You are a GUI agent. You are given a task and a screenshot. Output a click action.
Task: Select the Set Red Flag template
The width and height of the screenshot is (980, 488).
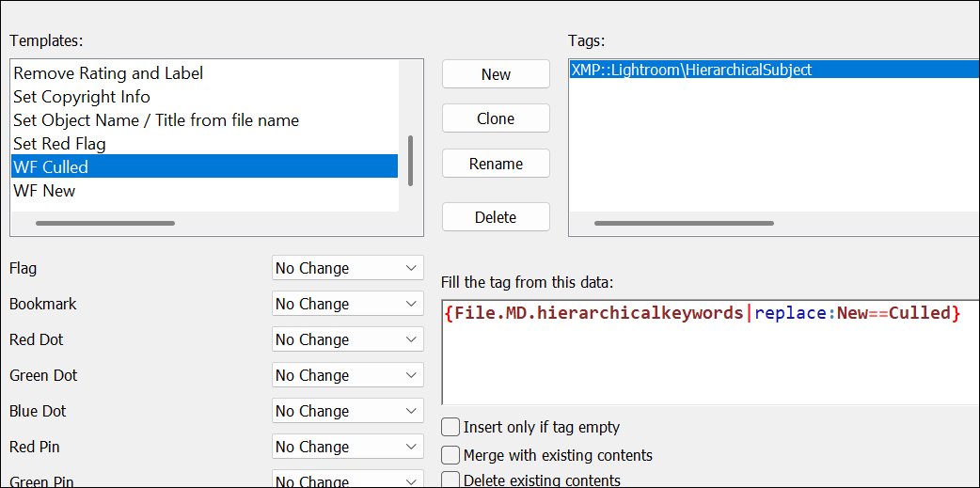click(x=204, y=144)
